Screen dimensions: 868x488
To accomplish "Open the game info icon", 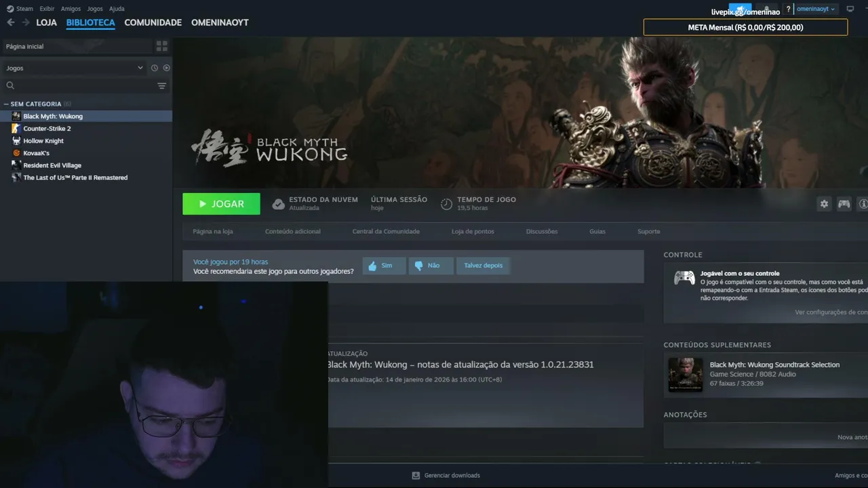I will pyautogui.click(x=863, y=203).
